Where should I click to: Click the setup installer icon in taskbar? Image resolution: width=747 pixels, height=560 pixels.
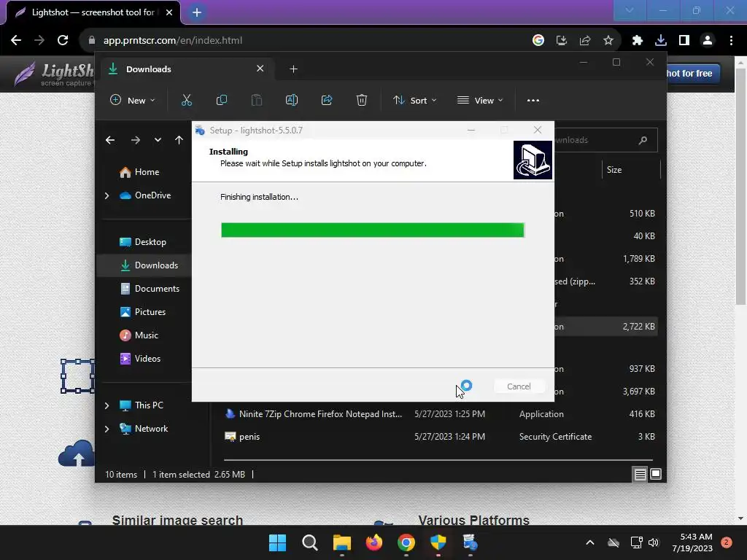tap(471, 542)
